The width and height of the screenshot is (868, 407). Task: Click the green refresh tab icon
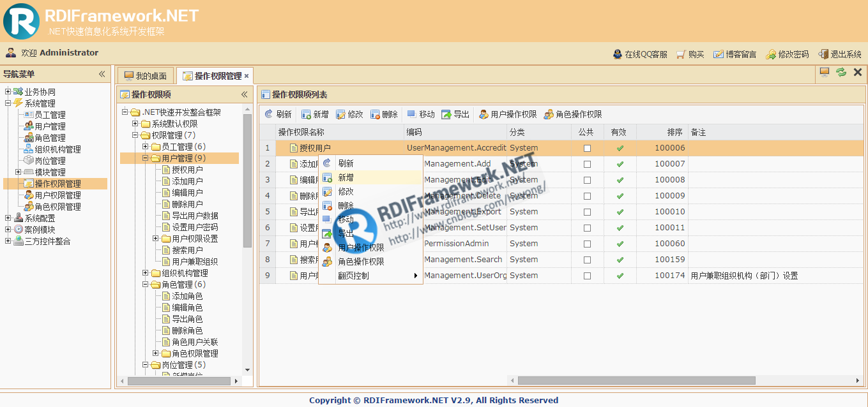(841, 73)
